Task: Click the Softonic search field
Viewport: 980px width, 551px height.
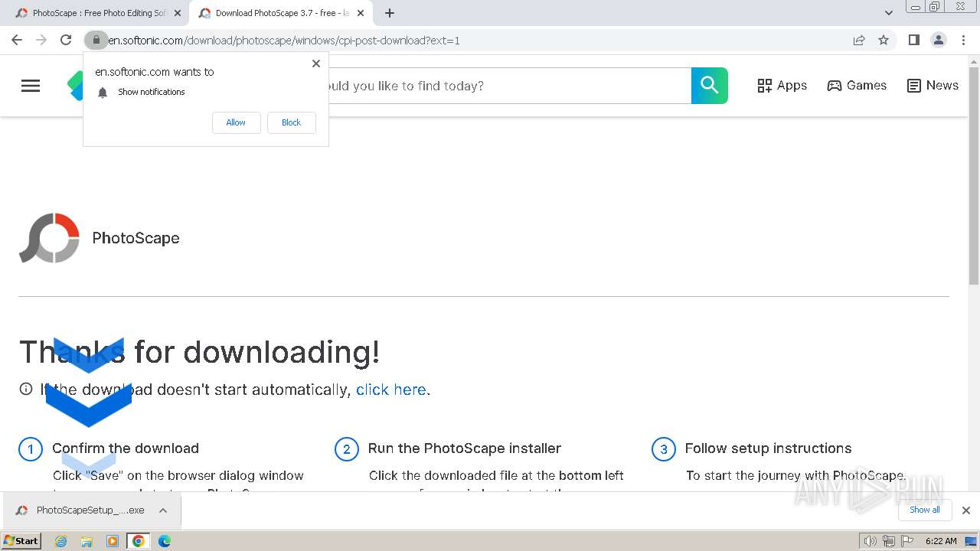Action: (509, 86)
